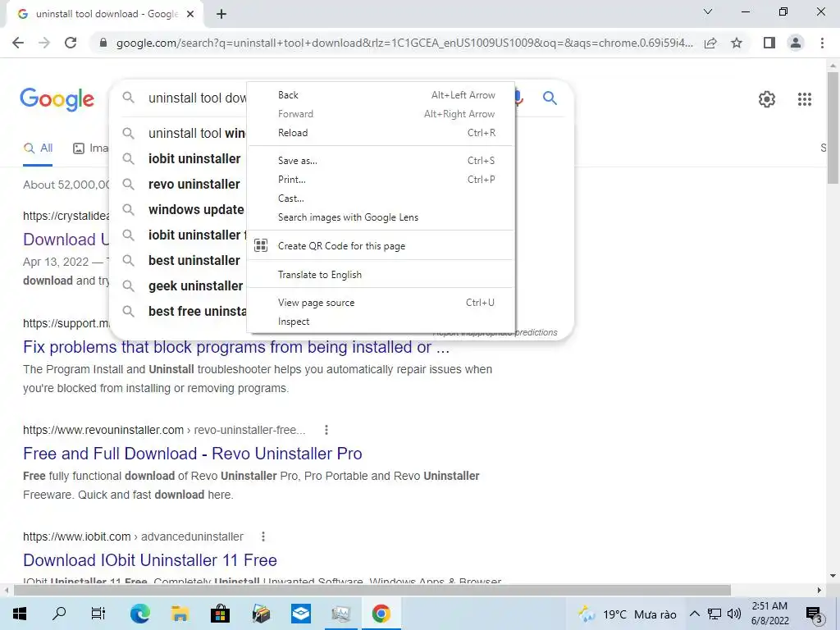
Task: Pick suggestion 'iobit uninstaller'
Action: [194, 158]
